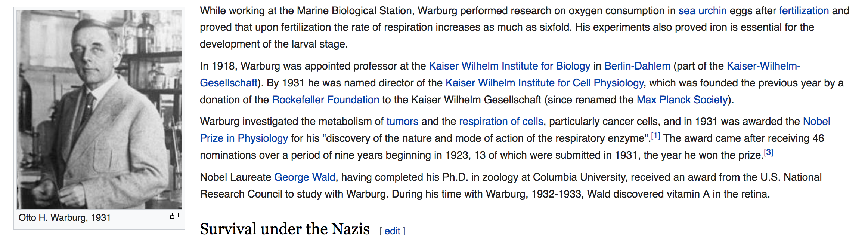
Task: Jump to citation reference [3]
Action: point(768,153)
